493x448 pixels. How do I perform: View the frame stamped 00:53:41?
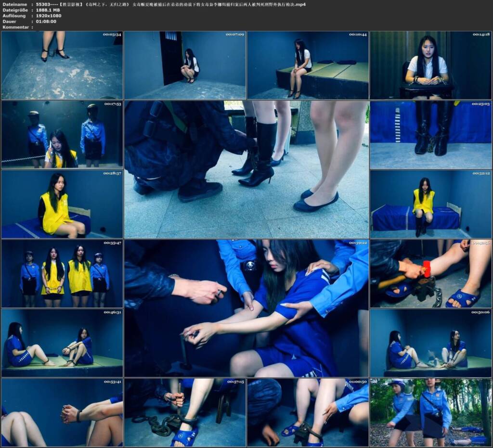click(x=62, y=412)
